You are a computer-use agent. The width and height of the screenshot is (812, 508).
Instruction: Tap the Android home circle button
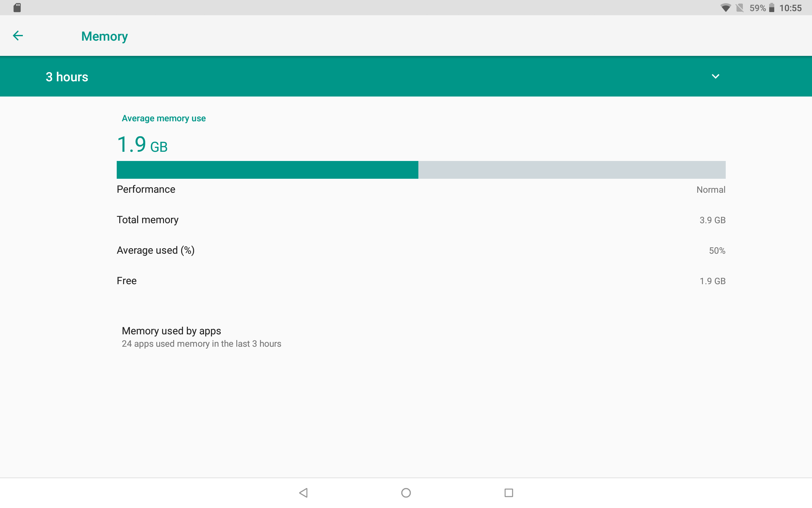coord(406,492)
